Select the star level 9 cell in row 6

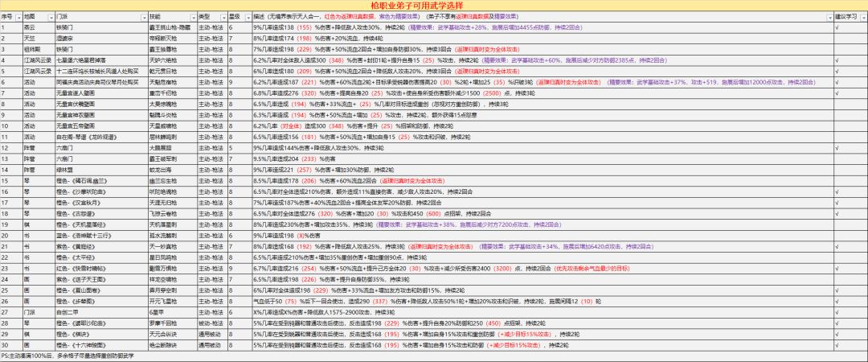click(240, 82)
